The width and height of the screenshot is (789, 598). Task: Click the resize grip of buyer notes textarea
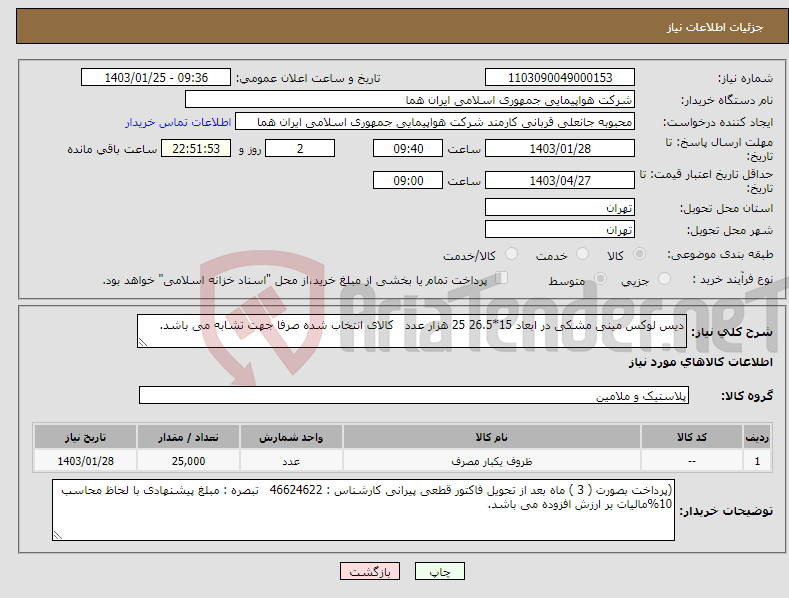pyautogui.click(x=58, y=535)
